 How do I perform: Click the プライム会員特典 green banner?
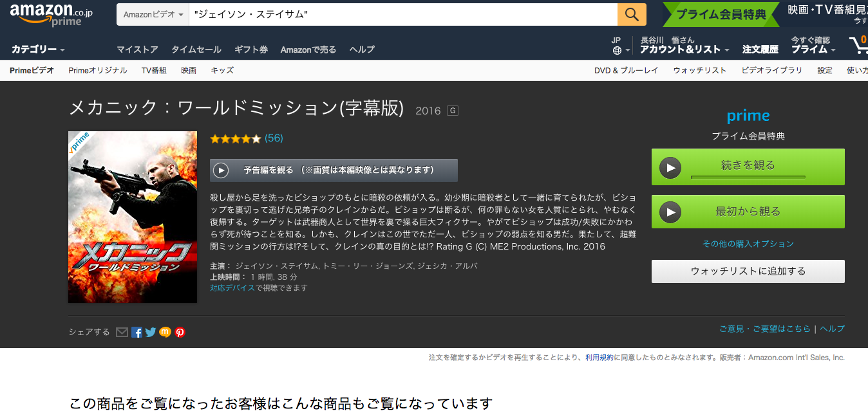[x=721, y=14]
